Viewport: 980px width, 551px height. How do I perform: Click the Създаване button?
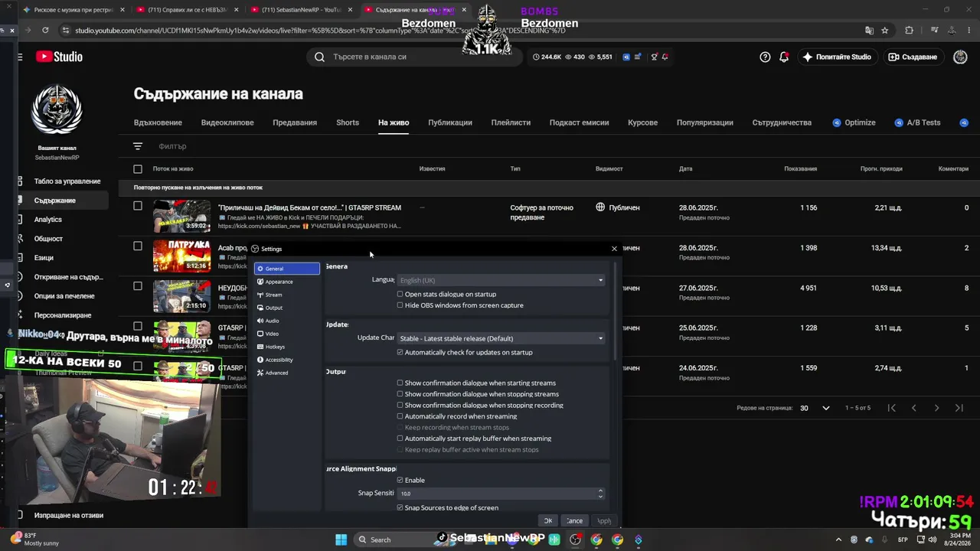coord(913,57)
